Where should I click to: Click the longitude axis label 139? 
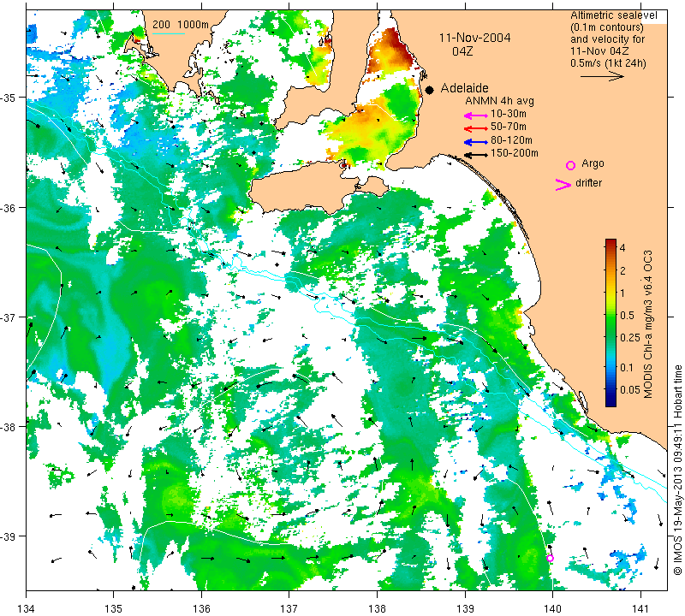(465, 607)
